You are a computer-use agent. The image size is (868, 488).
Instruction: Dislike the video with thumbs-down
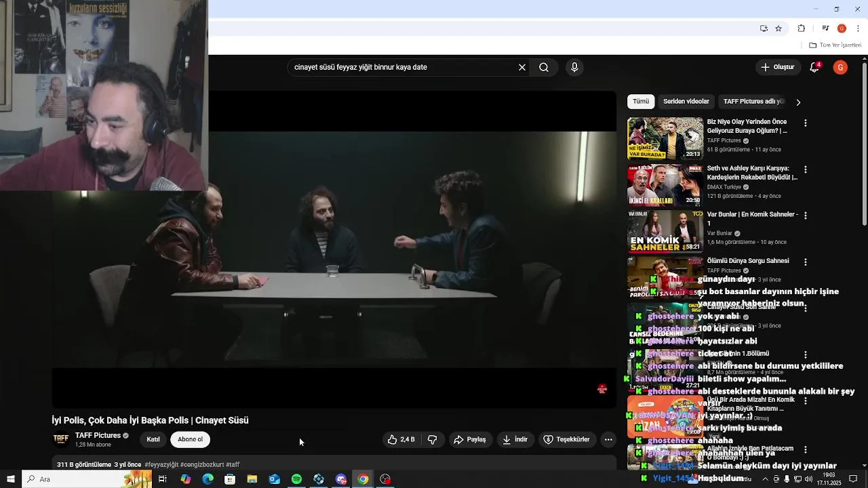[432, 440]
